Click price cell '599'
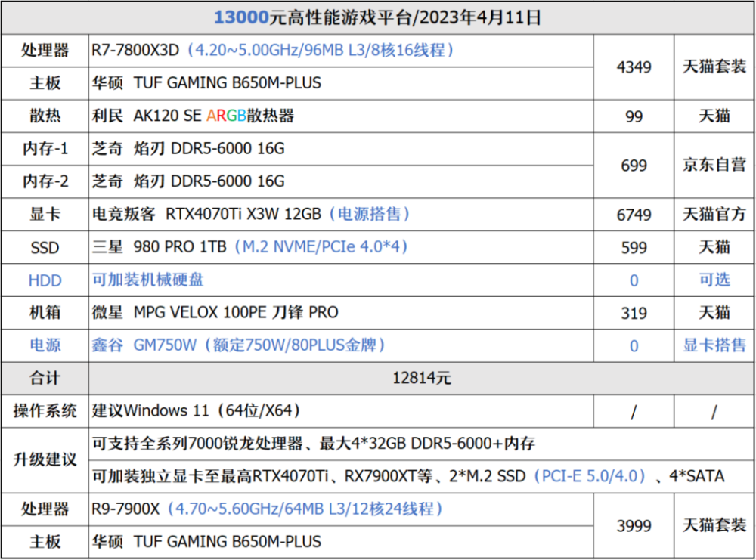 coord(634,247)
